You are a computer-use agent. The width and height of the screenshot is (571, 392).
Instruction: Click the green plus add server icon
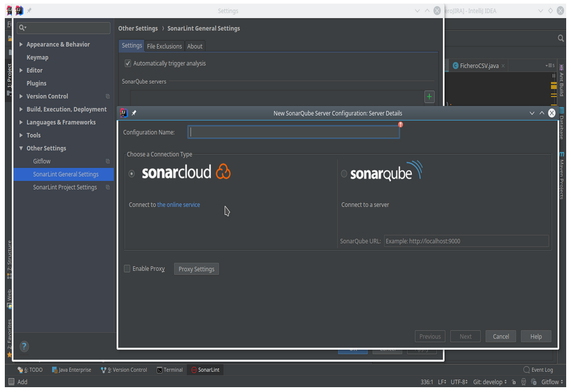click(x=429, y=97)
